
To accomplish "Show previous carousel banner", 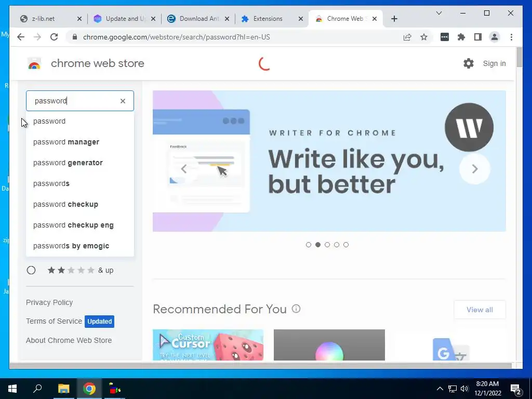I will pyautogui.click(x=183, y=169).
